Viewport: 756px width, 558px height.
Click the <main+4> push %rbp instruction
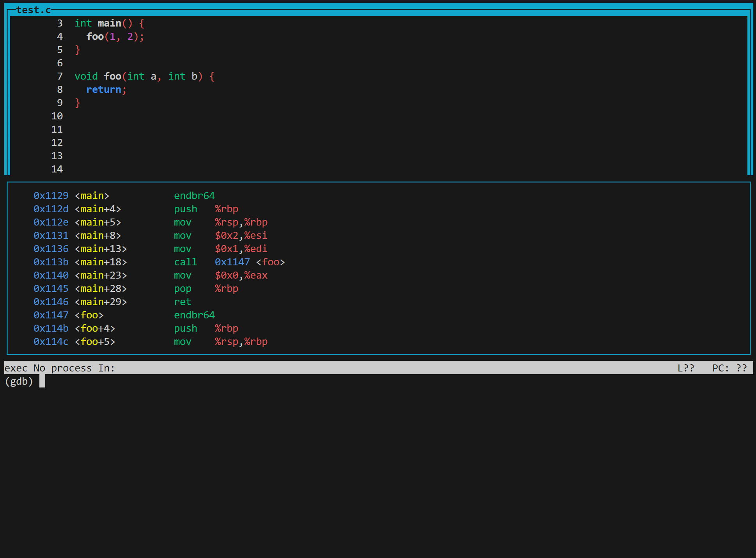pyautogui.click(x=185, y=209)
